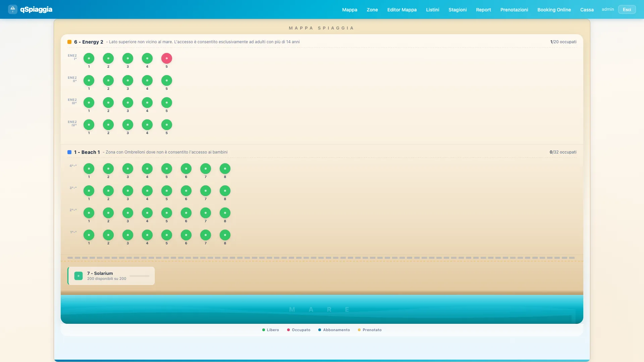Screen dimensions: 644x362
Task: Open the Mappa menu item
Action: (350, 10)
